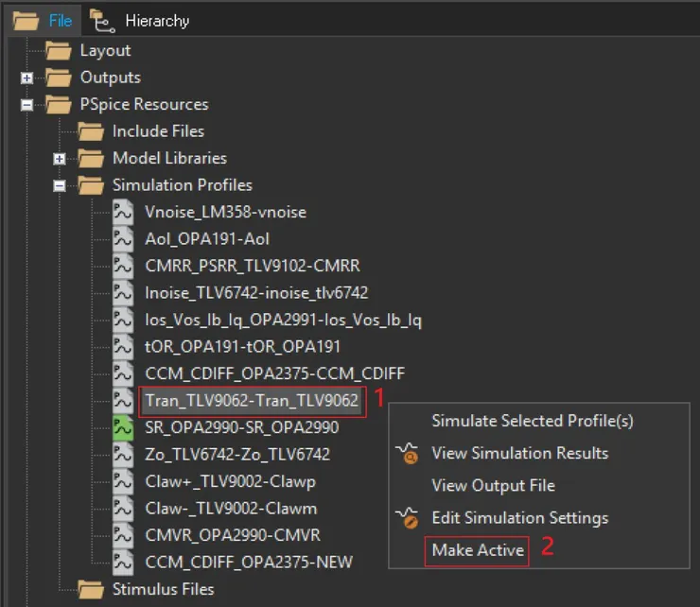The width and height of the screenshot is (700, 607).
Task: Click the Vnoise_LM358-vnoise profile icon
Action: [x=123, y=212]
